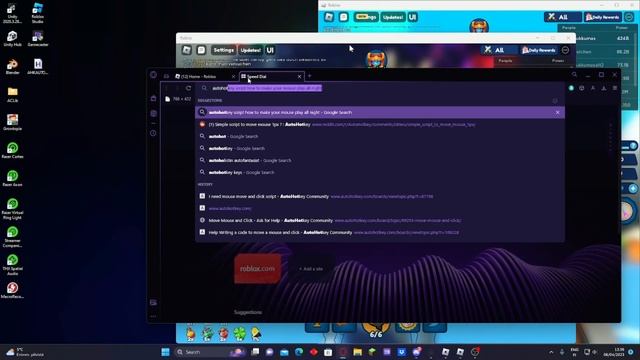
Task: Open the Reddit 'Simple script to move mouse' suggestion
Action: point(380,124)
